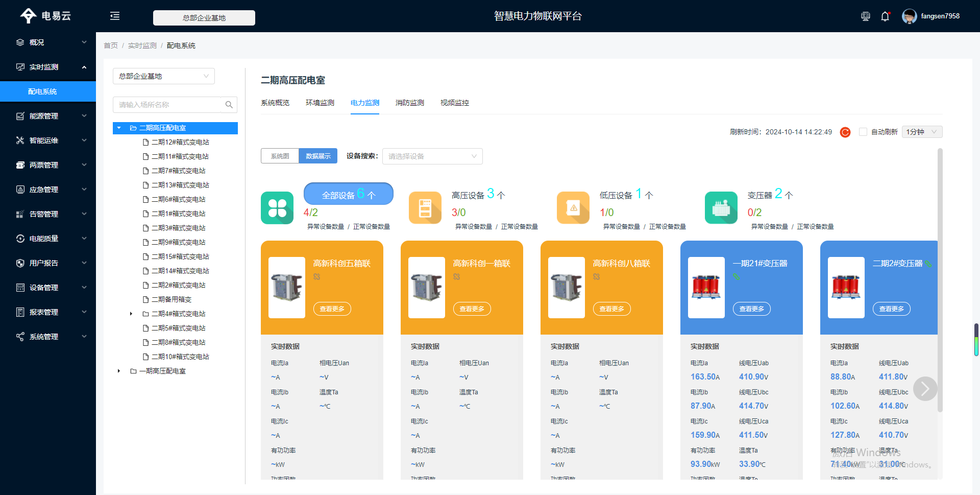Click the orange low-voltage device icon
980x495 pixels.
click(573, 208)
